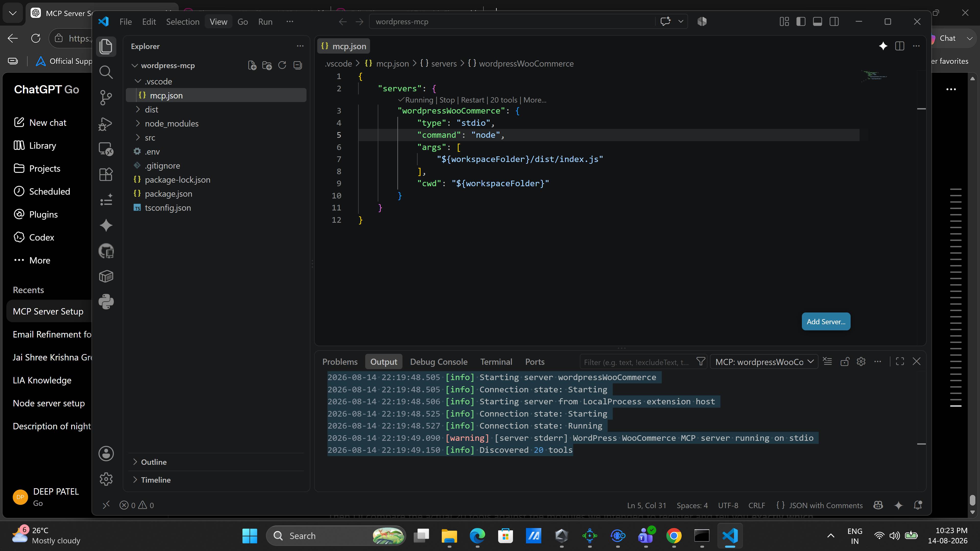Collapse all folders in Explorer
The height and width of the screenshot is (551, 980).
click(298, 65)
